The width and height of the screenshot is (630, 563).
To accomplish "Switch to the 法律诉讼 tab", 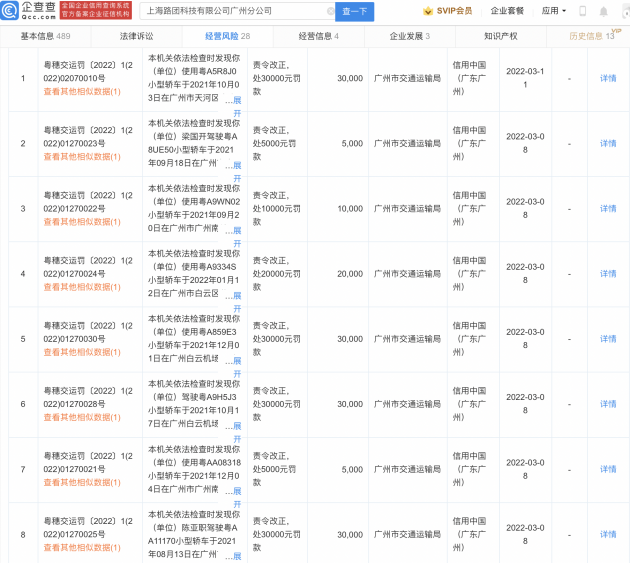I will [x=137, y=36].
